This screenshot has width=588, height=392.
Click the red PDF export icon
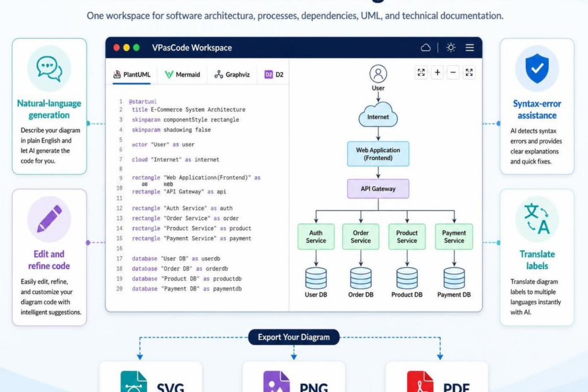pos(420,382)
